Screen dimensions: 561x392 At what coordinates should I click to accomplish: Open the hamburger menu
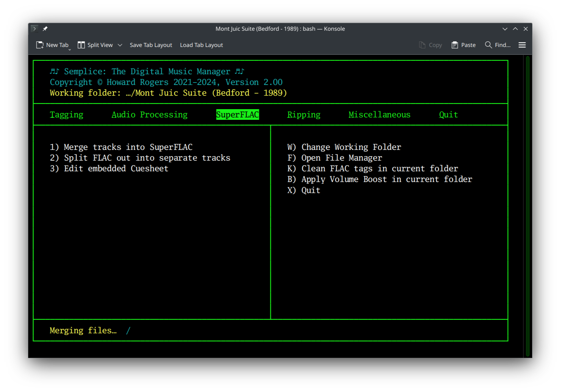(522, 45)
